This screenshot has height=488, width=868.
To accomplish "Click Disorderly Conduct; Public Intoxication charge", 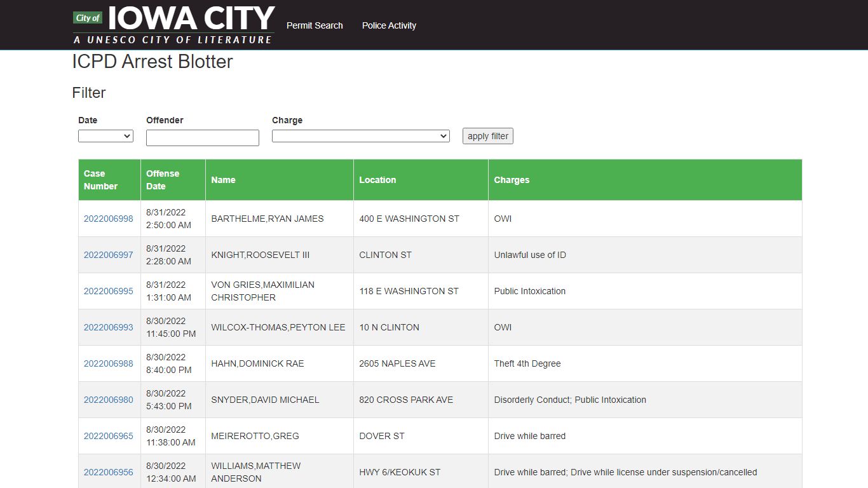I will click(x=570, y=400).
